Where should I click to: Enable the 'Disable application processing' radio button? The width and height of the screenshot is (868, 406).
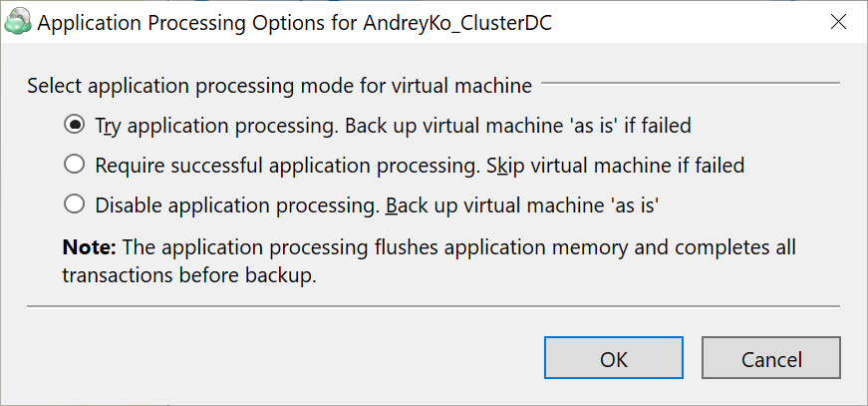(74, 204)
